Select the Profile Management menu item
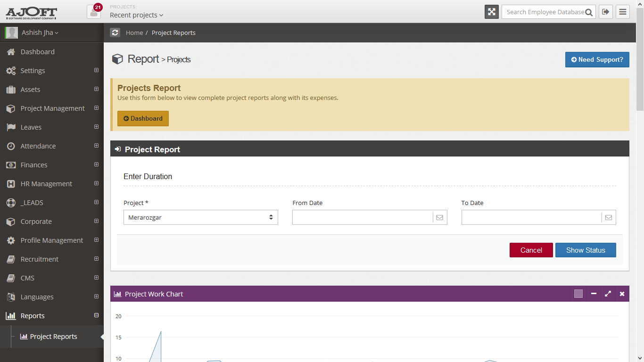 pyautogui.click(x=52, y=240)
